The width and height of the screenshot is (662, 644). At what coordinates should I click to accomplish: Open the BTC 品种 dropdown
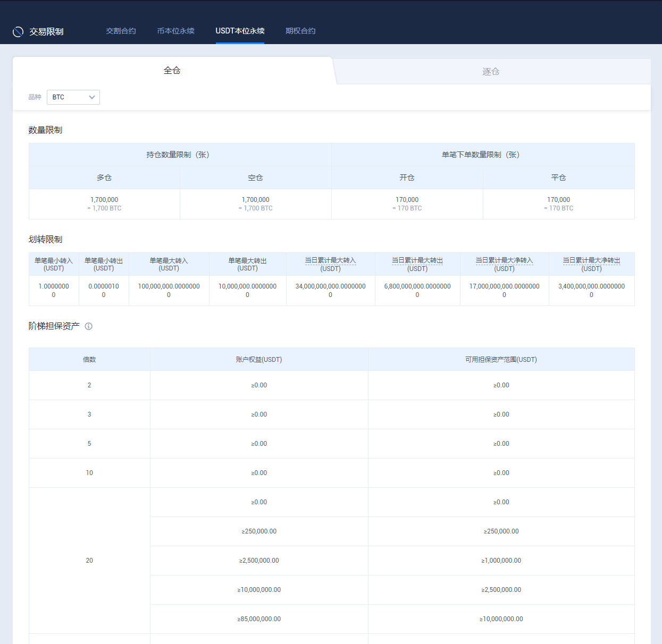click(73, 97)
